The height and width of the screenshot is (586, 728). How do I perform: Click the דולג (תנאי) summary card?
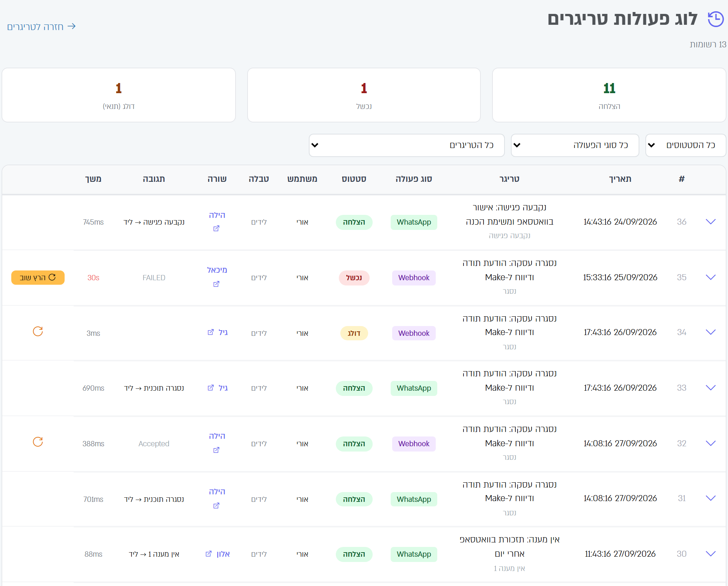click(119, 95)
